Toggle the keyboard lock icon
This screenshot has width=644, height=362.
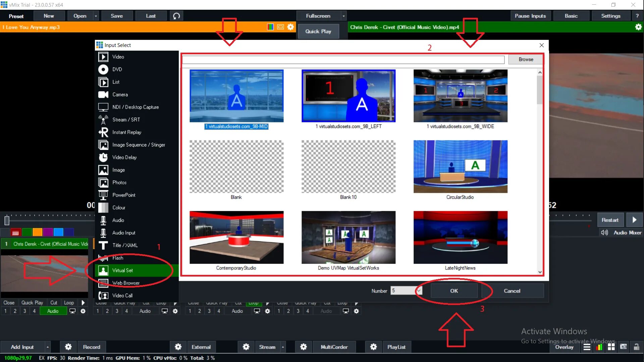pyautogui.click(x=636, y=347)
